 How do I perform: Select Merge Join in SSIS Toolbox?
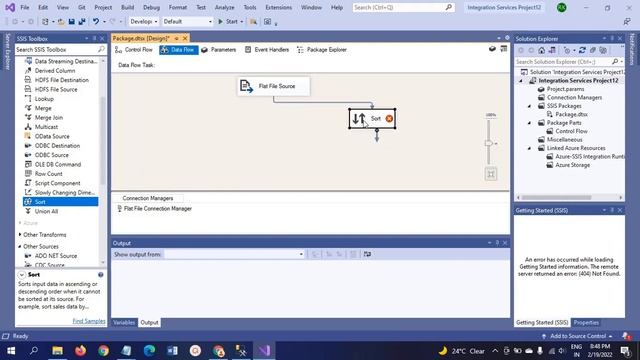tap(49, 118)
